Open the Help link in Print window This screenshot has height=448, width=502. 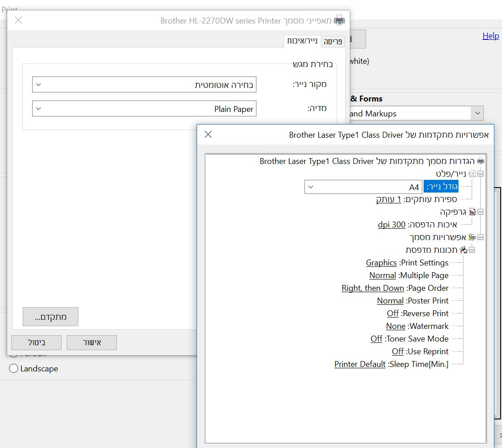(491, 36)
